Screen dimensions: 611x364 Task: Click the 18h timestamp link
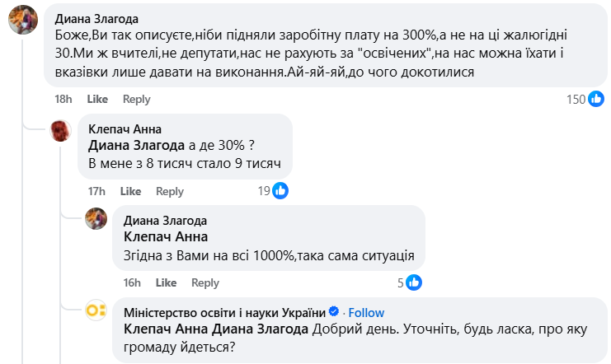click(x=63, y=100)
